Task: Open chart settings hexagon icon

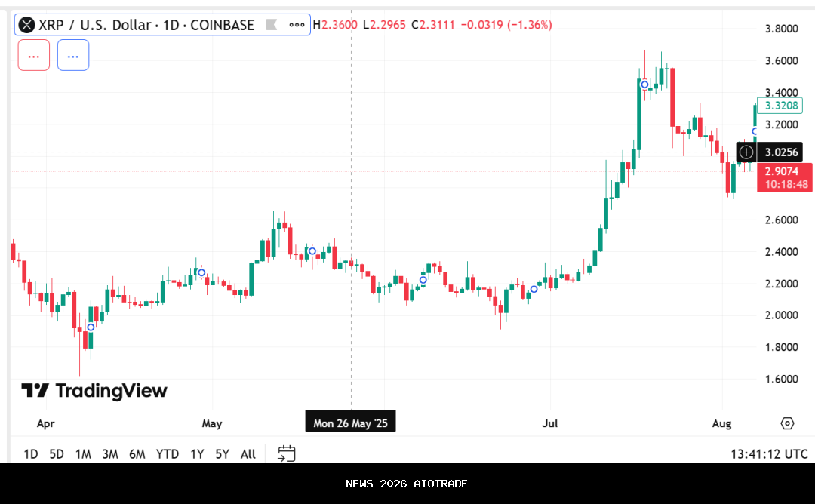Action: point(787,423)
